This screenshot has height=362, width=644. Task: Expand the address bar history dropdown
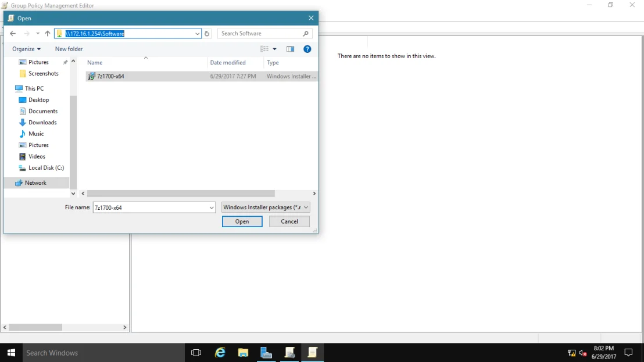click(197, 34)
